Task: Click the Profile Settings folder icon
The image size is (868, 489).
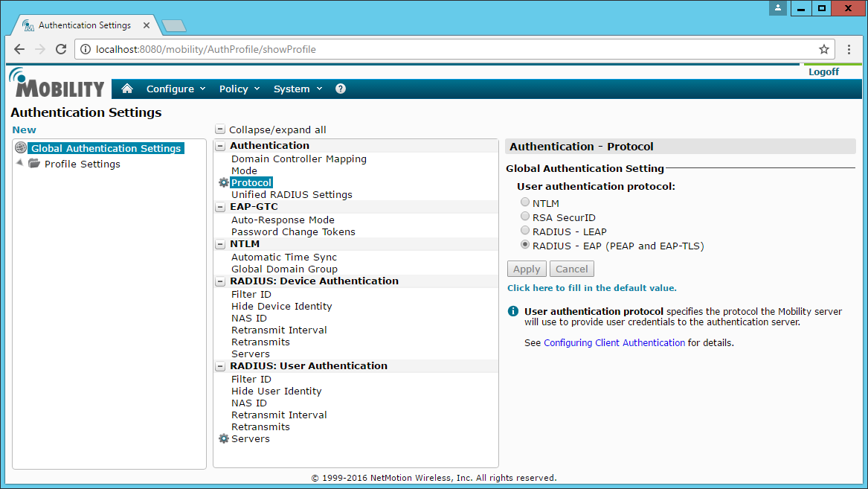Action: tap(34, 164)
